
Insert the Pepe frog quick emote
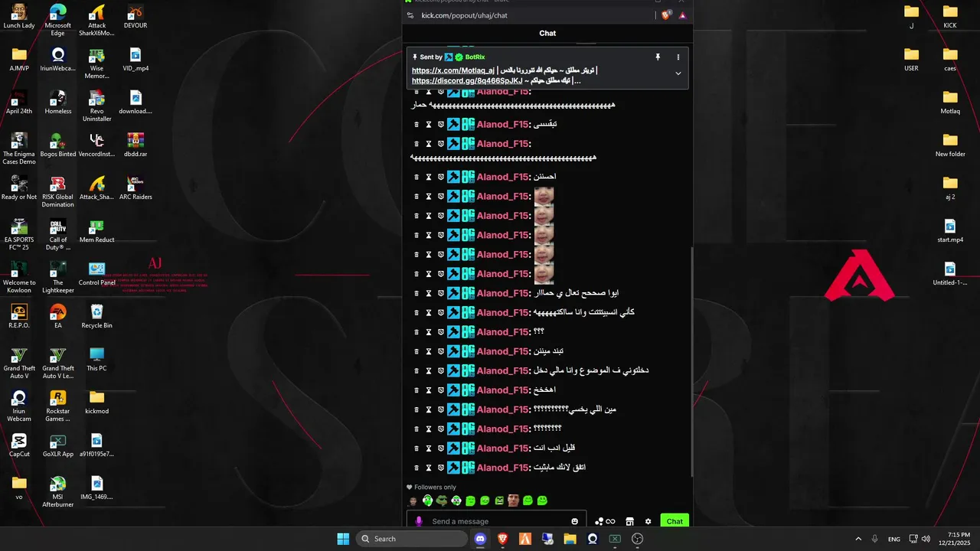pos(442,500)
